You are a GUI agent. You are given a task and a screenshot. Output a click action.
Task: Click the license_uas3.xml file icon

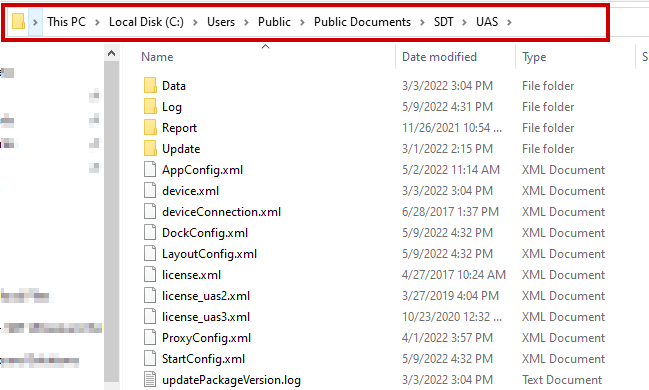pos(150,316)
